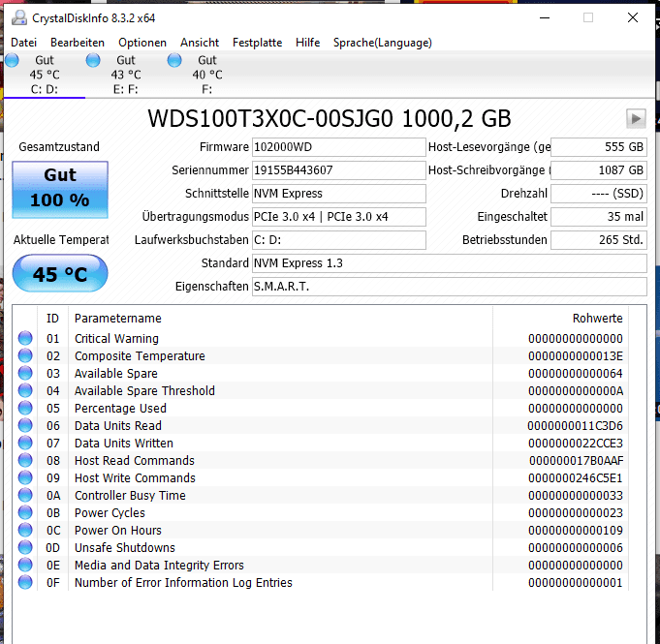This screenshot has height=644, width=660.
Task: Click the Firmware value field
Action: pyautogui.click(x=339, y=147)
